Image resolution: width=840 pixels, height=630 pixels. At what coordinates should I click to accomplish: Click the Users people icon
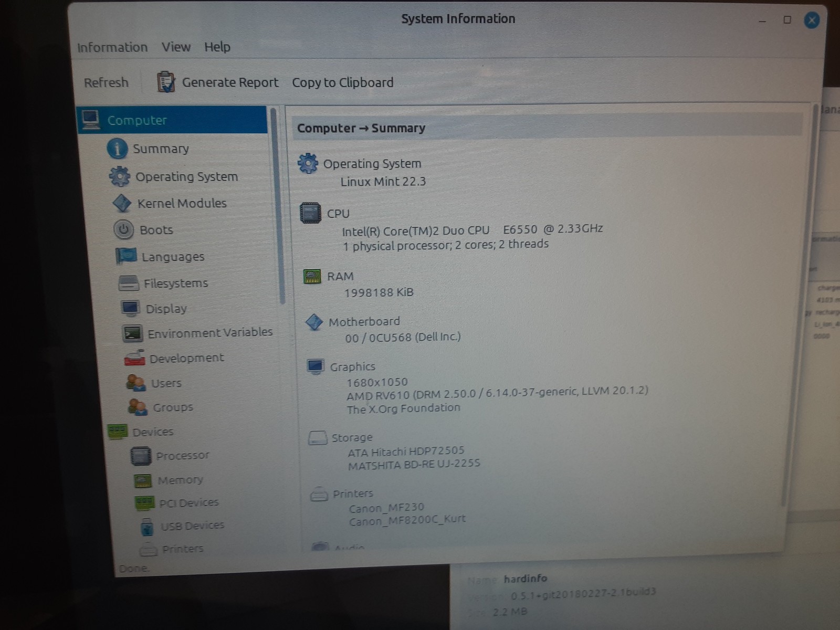pos(136,383)
